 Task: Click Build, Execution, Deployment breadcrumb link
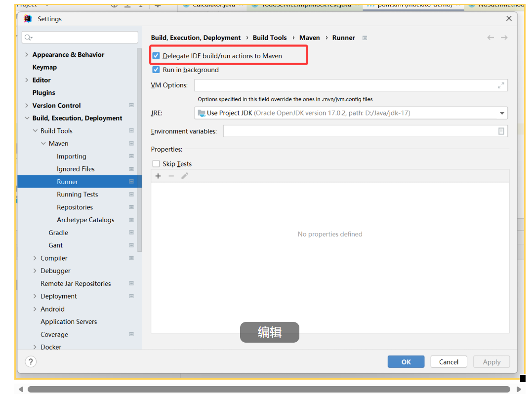tap(196, 38)
